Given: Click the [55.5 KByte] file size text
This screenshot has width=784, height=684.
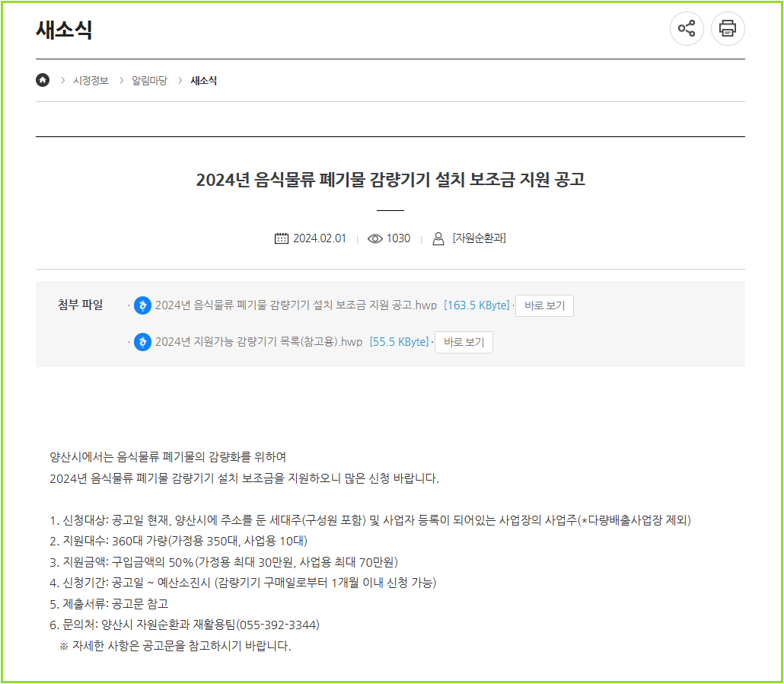Looking at the screenshot, I should coord(399,342).
